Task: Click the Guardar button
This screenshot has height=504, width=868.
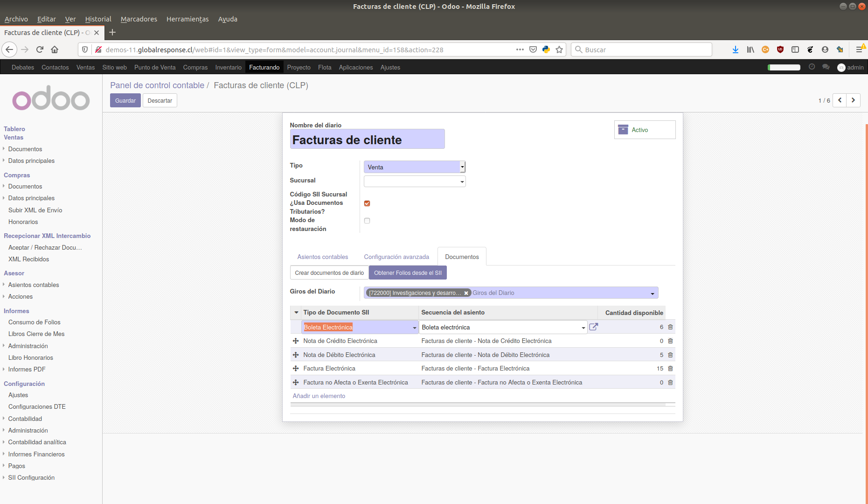Action: point(125,100)
